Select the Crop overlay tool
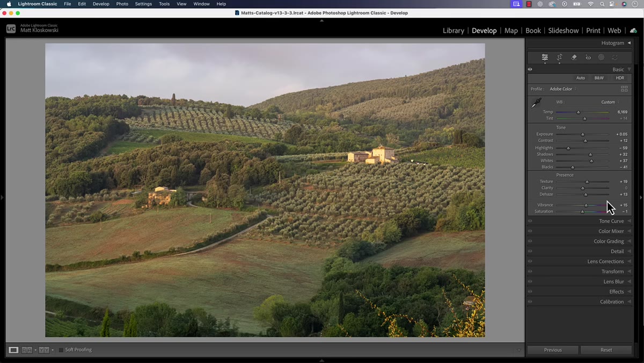Image resolution: width=644 pixels, height=363 pixels. point(559,57)
